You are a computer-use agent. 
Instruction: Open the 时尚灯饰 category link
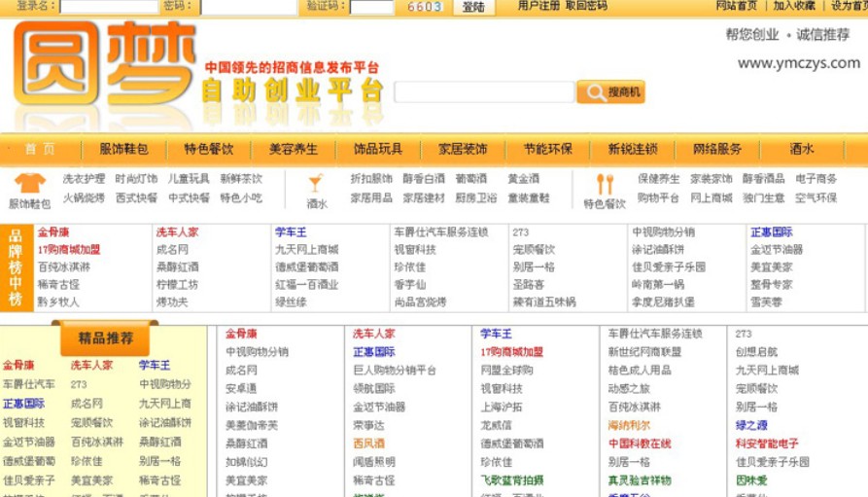pyautogui.click(x=136, y=178)
